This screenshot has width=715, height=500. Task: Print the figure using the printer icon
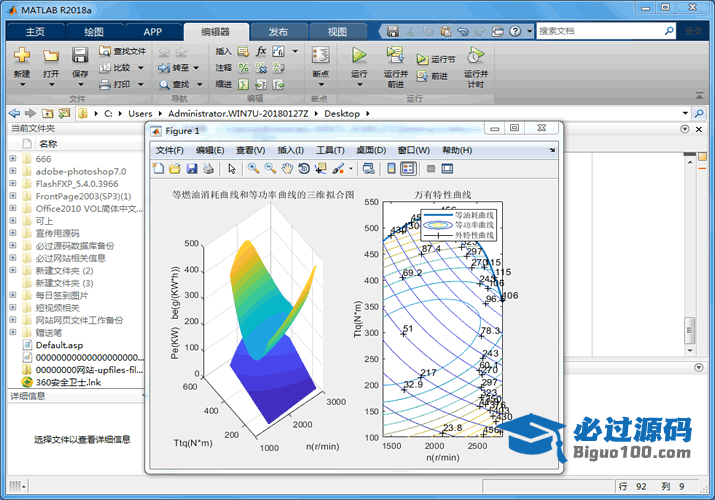click(207, 168)
